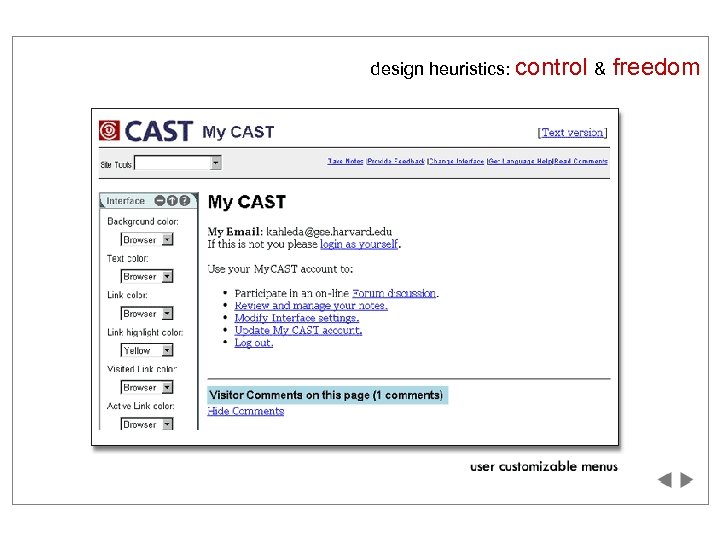Follow the 'login as yourself' link
720x540 pixels.
click(359, 244)
